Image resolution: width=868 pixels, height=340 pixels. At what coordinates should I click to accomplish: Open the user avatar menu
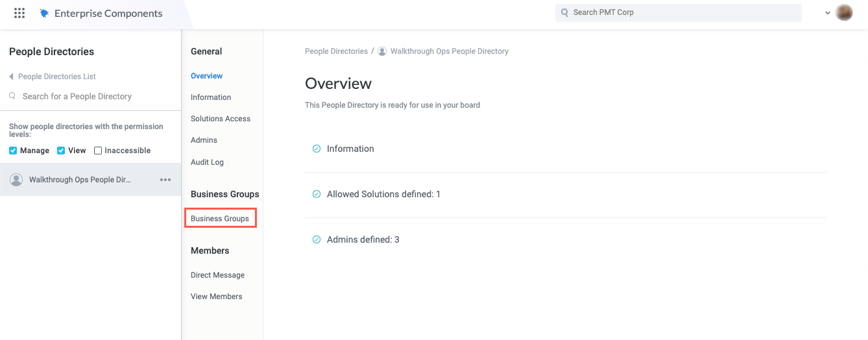click(844, 12)
